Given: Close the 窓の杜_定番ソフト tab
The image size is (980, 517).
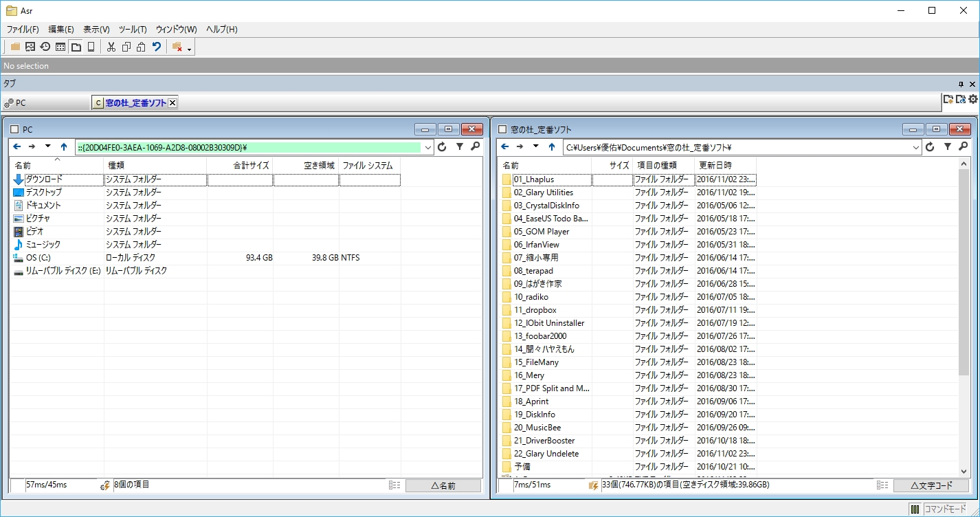Looking at the screenshot, I should tap(172, 102).
